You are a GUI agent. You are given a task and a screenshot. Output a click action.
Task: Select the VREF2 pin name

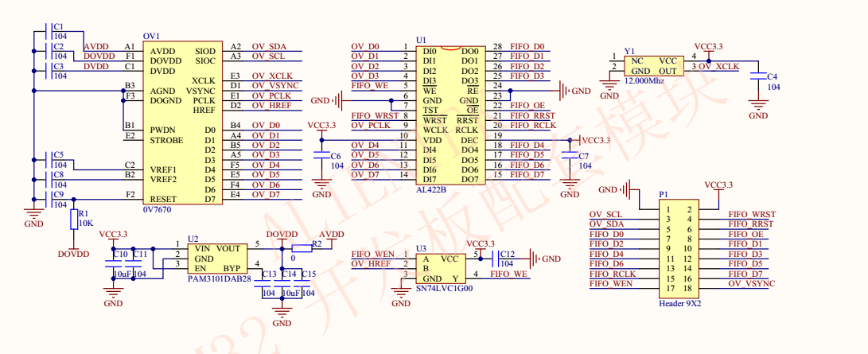(163, 179)
